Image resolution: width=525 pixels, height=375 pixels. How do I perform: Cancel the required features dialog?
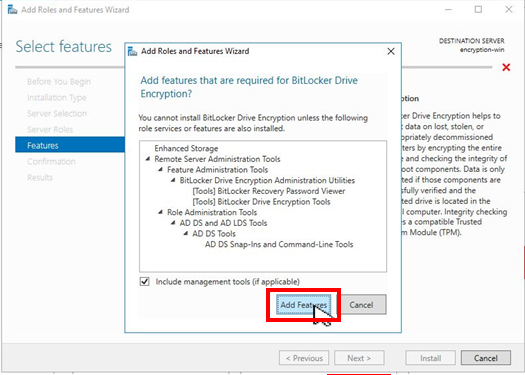pyautogui.click(x=361, y=305)
